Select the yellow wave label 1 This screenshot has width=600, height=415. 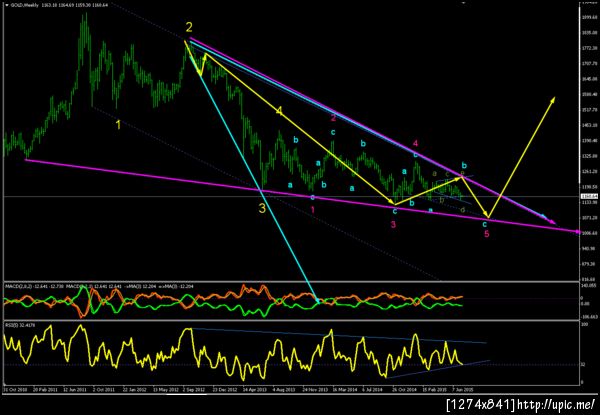pyautogui.click(x=118, y=125)
